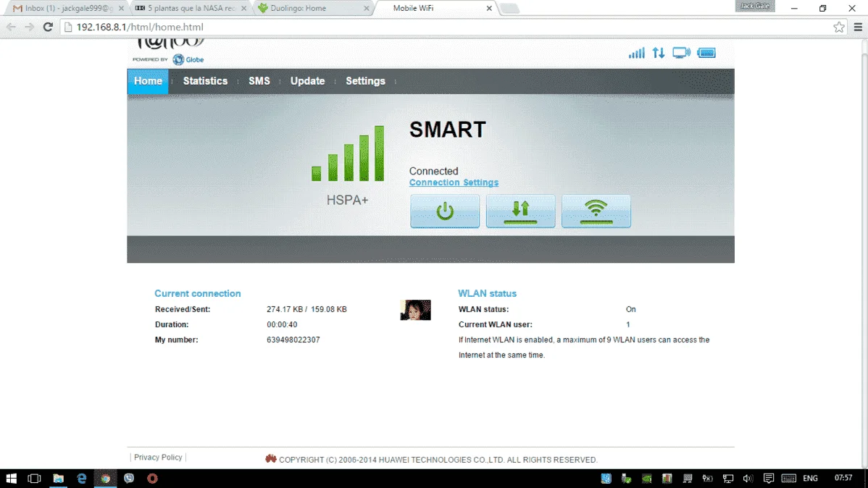Click the power disconnect button

(445, 211)
